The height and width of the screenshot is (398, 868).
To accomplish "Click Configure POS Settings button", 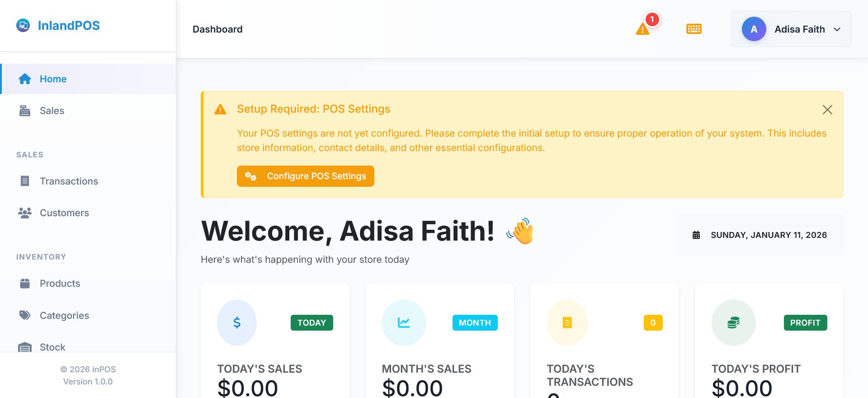I will [306, 176].
